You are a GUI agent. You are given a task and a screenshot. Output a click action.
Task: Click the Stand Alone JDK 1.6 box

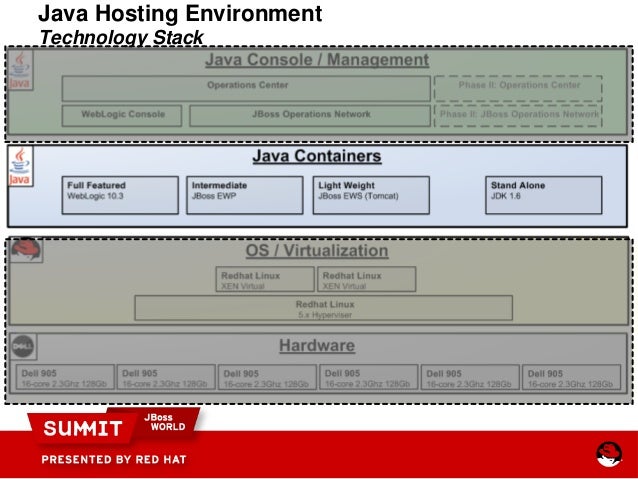pyautogui.click(x=544, y=195)
